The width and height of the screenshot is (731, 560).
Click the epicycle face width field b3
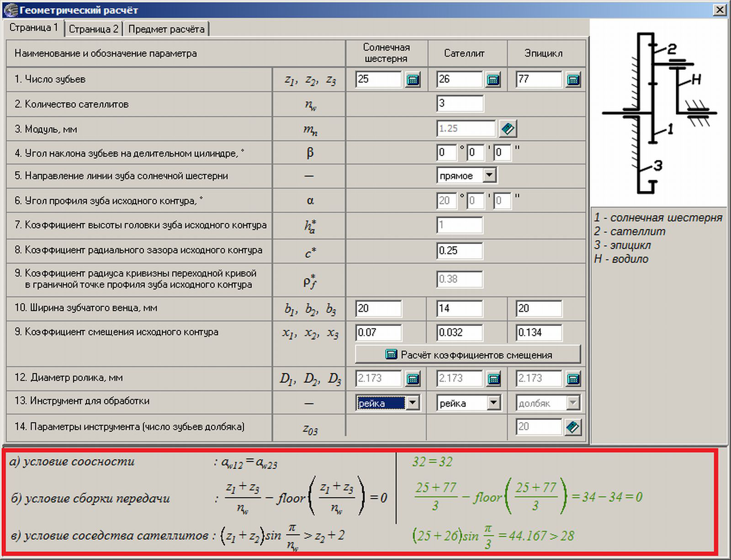click(539, 309)
